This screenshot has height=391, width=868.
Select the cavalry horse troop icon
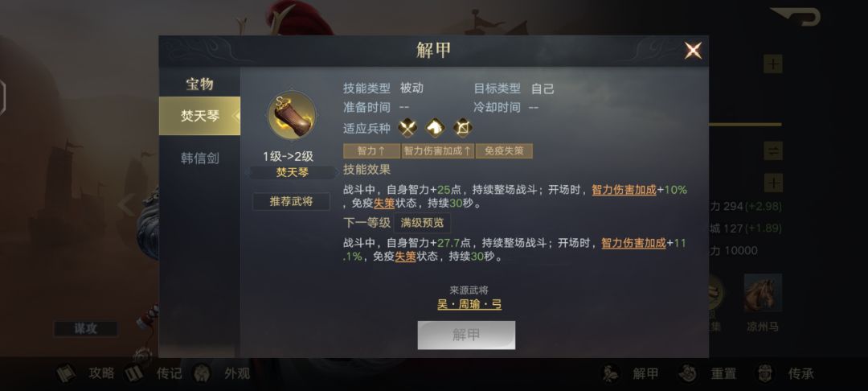point(435,128)
